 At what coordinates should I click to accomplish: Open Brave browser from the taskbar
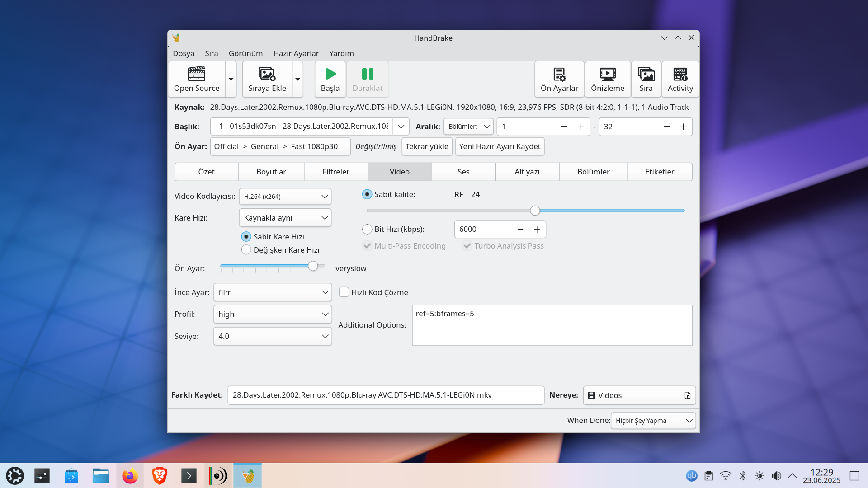pyautogui.click(x=159, y=476)
